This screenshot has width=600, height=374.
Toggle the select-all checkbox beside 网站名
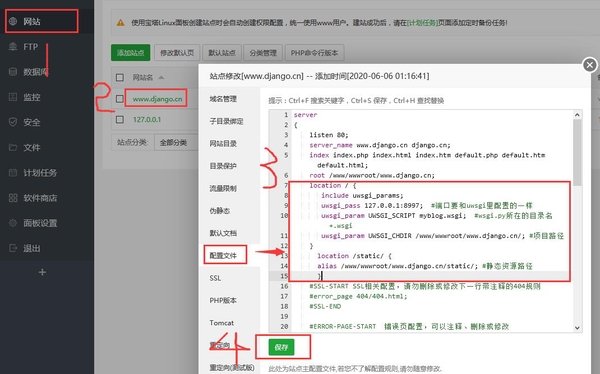(120, 77)
